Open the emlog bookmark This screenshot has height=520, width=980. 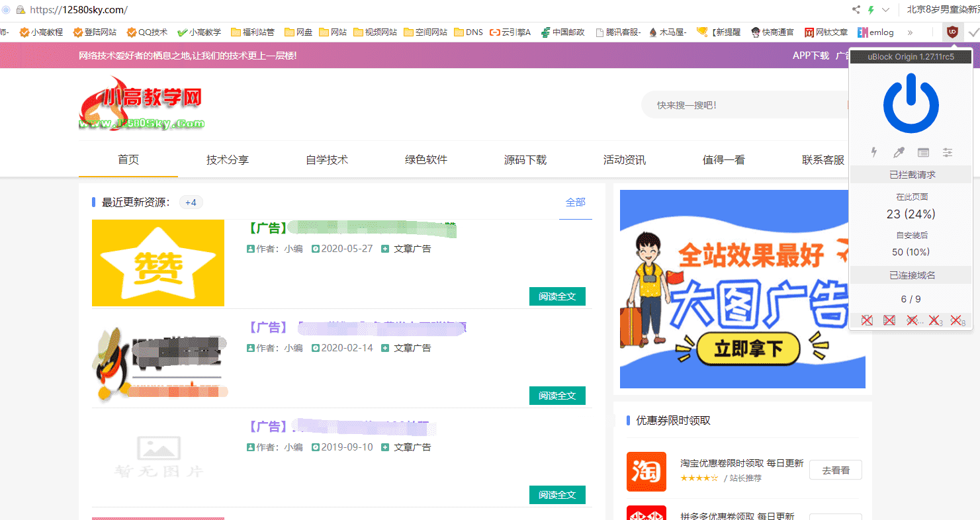click(875, 32)
